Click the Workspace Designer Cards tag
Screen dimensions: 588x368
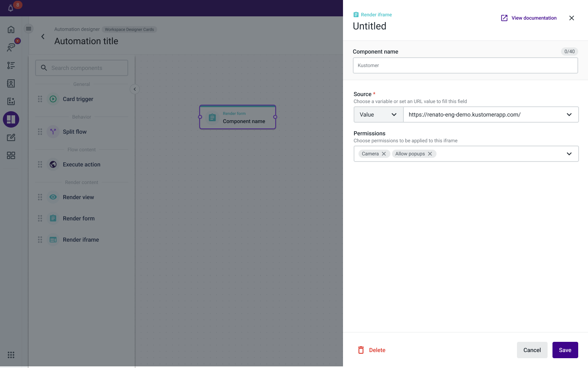(x=129, y=29)
